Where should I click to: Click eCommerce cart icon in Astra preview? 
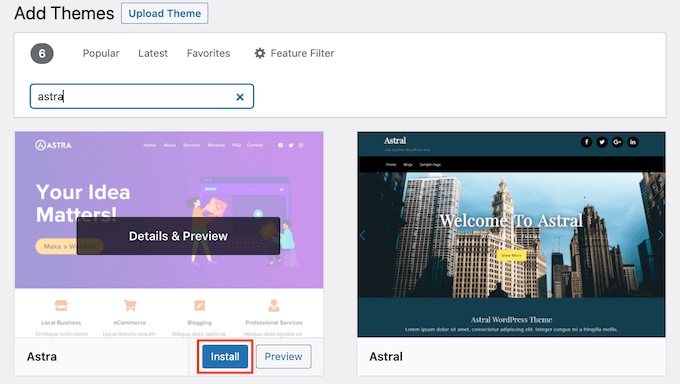(130, 305)
